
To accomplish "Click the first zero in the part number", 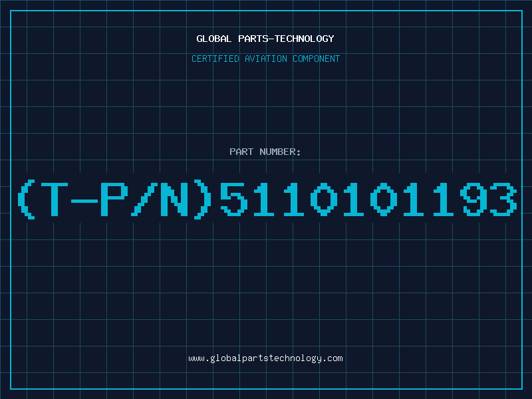I will coord(324,199).
